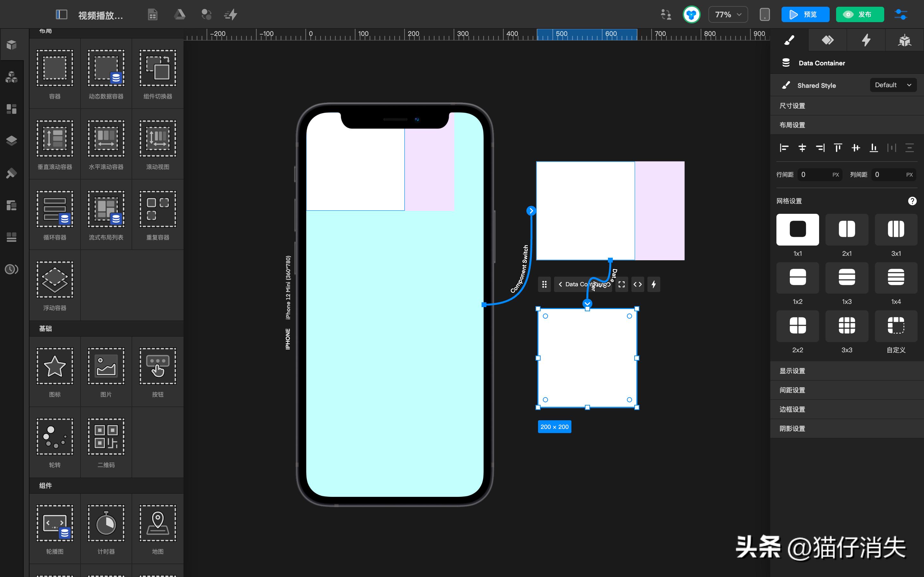Screen dimensions: 924x577
Task: Select the 2x2 grid layout
Action: tap(797, 326)
